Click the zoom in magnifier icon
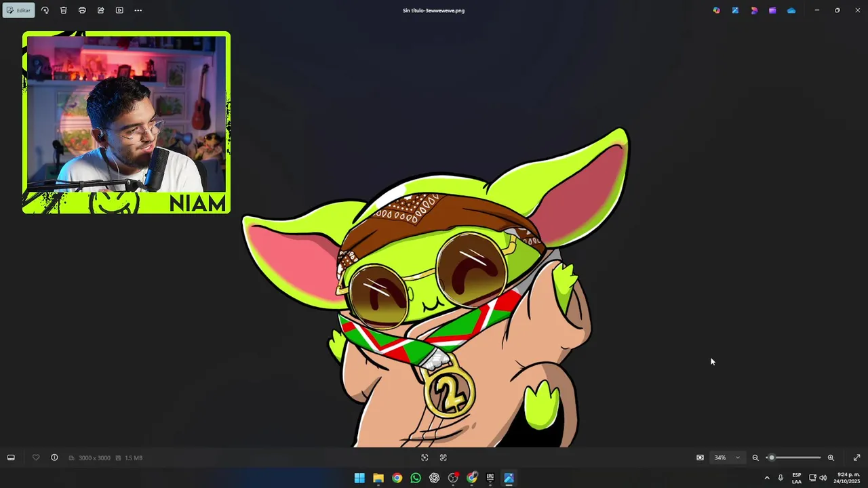 [831, 457]
